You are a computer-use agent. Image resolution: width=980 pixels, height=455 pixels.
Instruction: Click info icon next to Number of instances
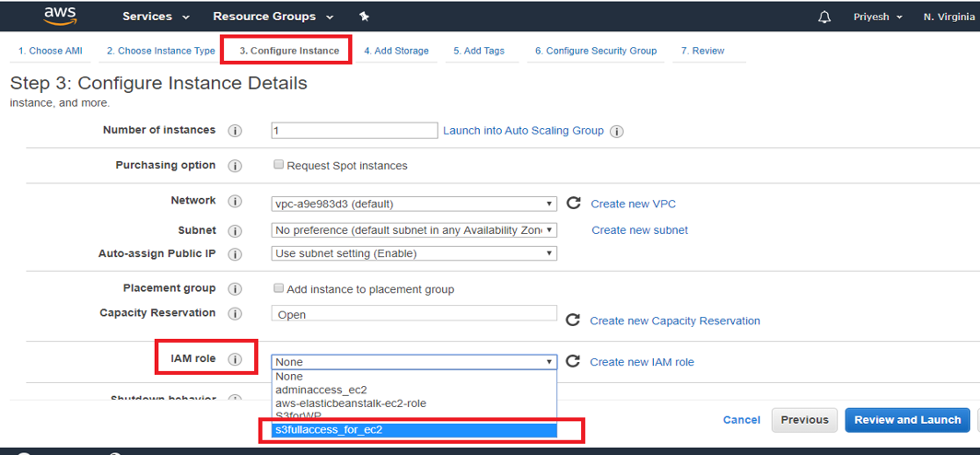pyautogui.click(x=234, y=131)
